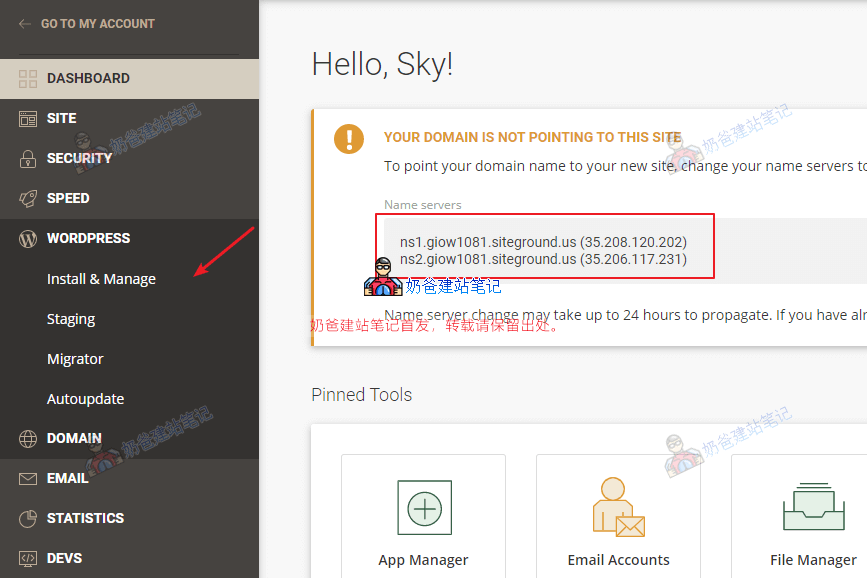The width and height of the screenshot is (867, 578).
Task: Click the Email Accounts icon
Action: coord(618,507)
